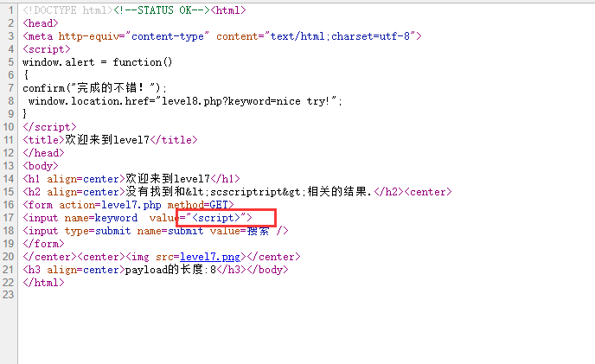Click the input type=submit tag
Screen dimensions: 595x364
point(156,231)
